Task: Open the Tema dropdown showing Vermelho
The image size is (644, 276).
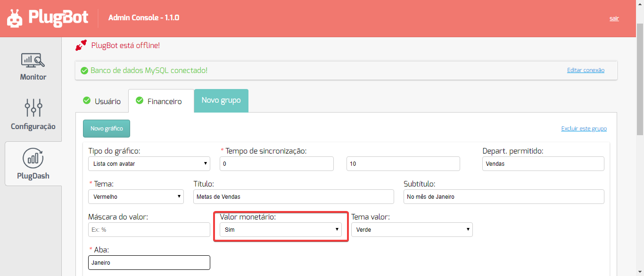Action: 136,196
